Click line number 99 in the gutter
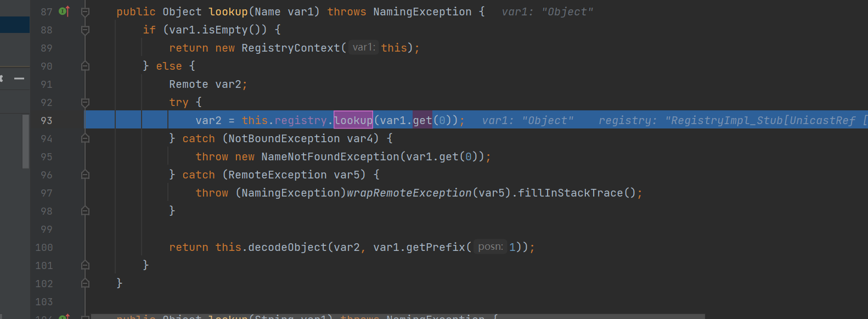The image size is (868, 319). [47, 229]
